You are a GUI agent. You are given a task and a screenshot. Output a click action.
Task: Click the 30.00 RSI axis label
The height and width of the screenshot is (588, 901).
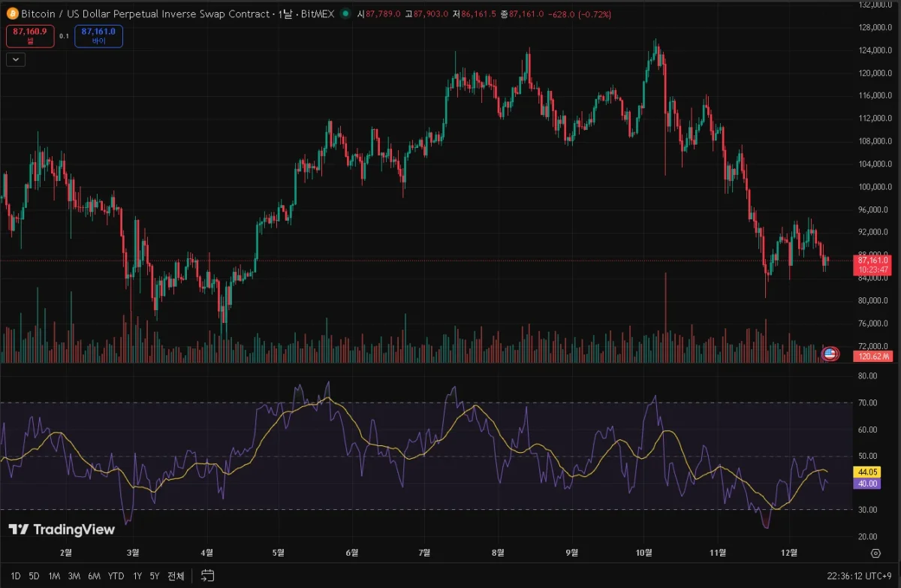[867, 510]
